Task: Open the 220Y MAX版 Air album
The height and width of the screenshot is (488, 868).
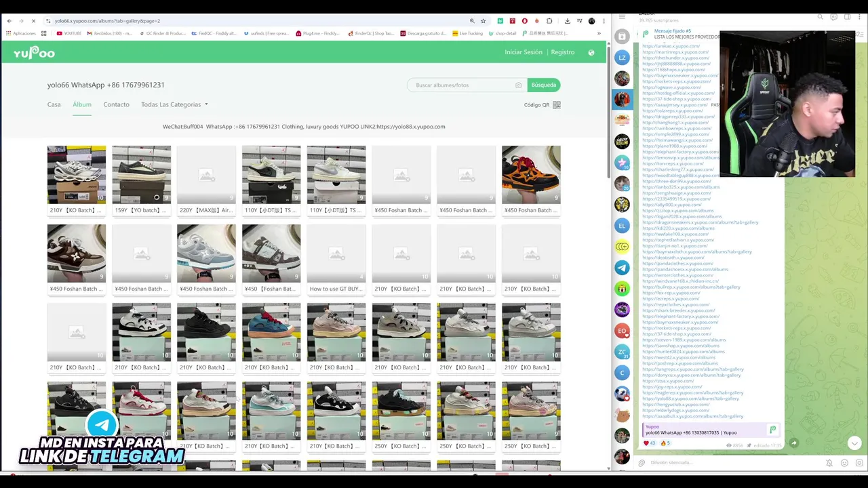Action: click(207, 180)
